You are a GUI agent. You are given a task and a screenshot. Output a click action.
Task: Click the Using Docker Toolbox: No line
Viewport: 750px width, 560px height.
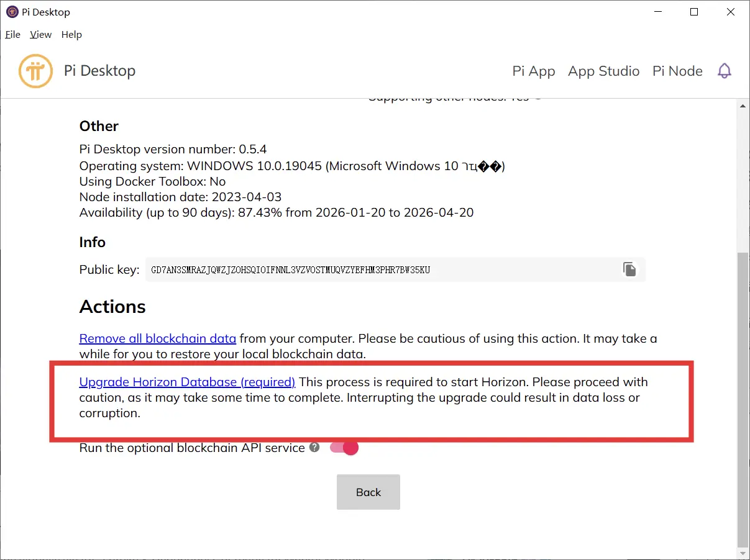point(152,182)
